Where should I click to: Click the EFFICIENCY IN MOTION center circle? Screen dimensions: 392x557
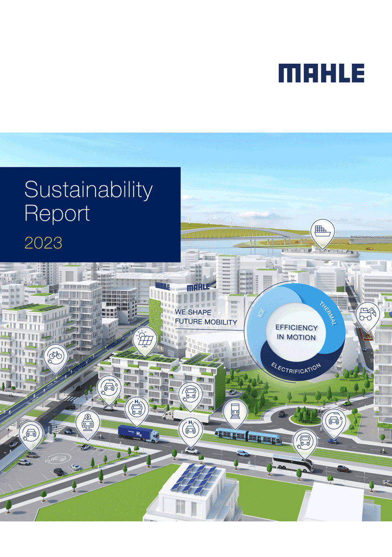296,332
